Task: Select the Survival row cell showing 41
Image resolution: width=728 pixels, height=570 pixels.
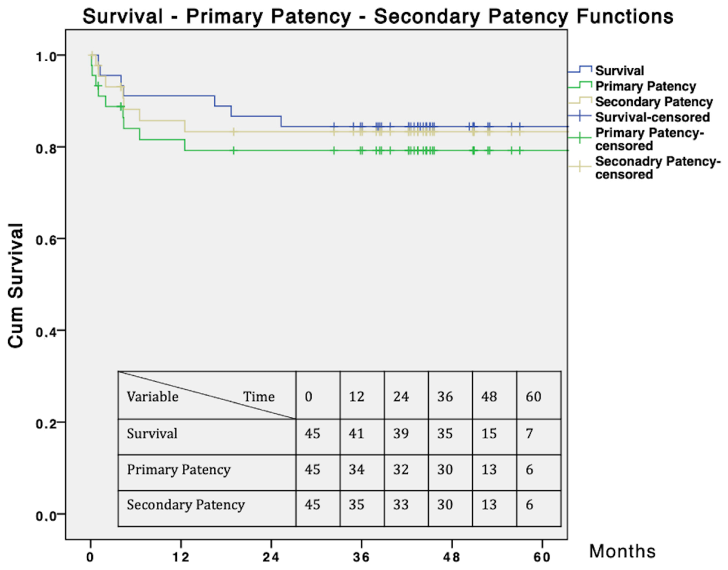Action: point(356,434)
